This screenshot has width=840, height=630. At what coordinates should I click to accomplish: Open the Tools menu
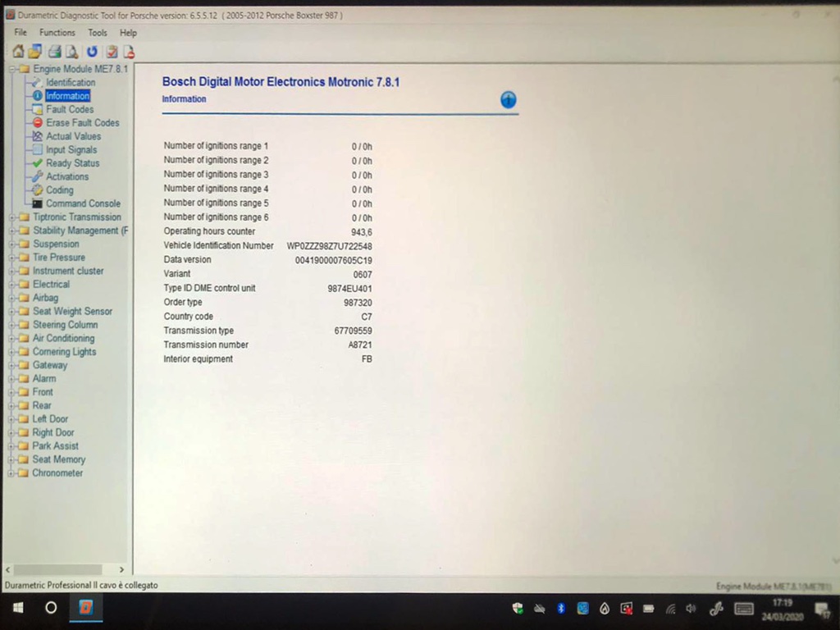tap(98, 32)
